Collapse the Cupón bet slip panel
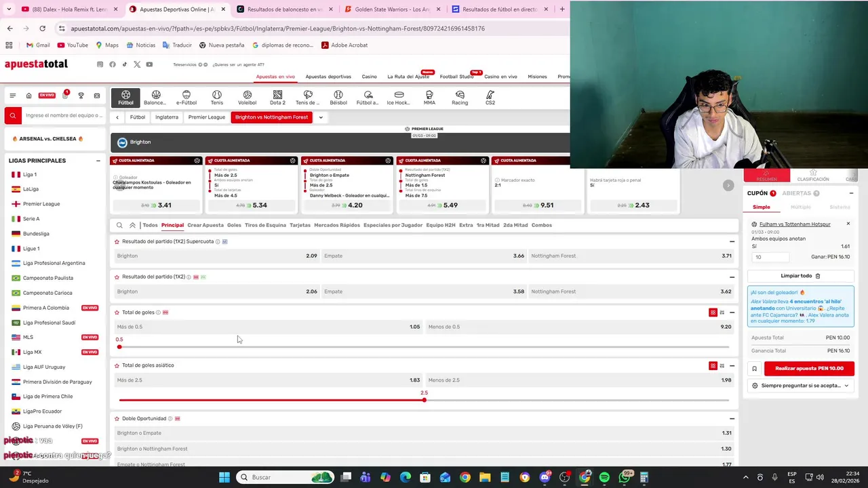The image size is (868, 488). tap(851, 193)
